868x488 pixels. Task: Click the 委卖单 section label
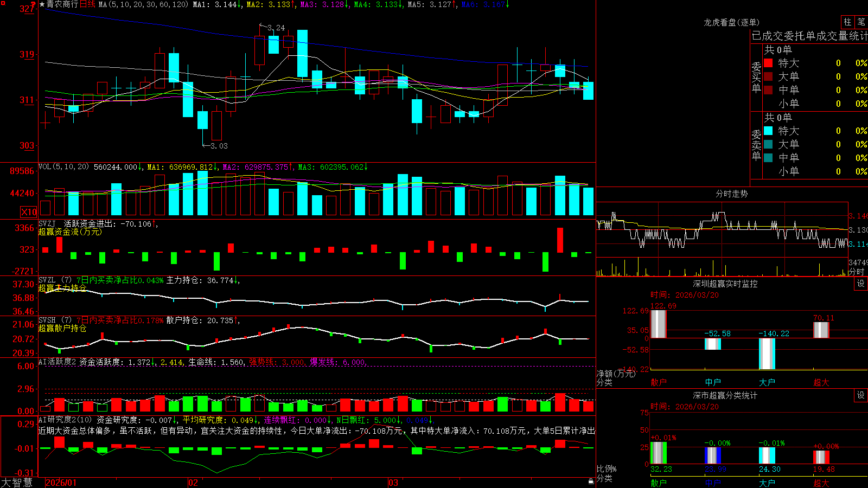tap(756, 145)
